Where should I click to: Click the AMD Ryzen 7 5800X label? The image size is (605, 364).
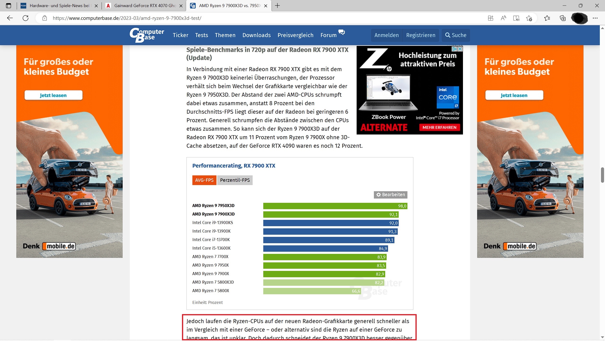coord(211,291)
